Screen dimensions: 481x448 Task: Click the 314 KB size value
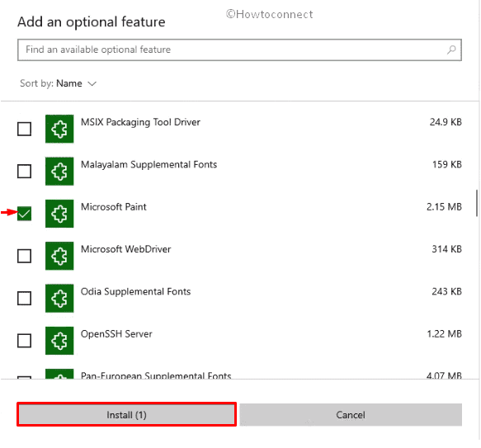tap(446, 249)
